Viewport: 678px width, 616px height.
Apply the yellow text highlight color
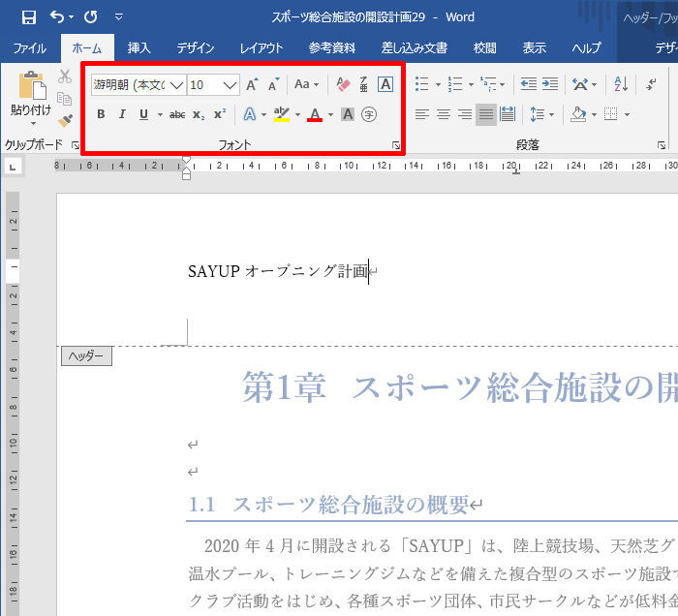pos(282,114)
